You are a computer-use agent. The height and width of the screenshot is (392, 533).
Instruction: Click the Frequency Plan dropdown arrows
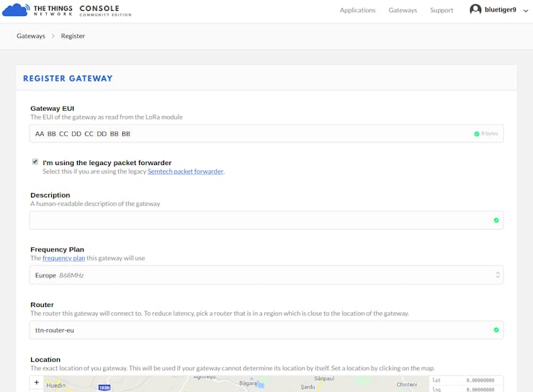click(x=498, y=275)
